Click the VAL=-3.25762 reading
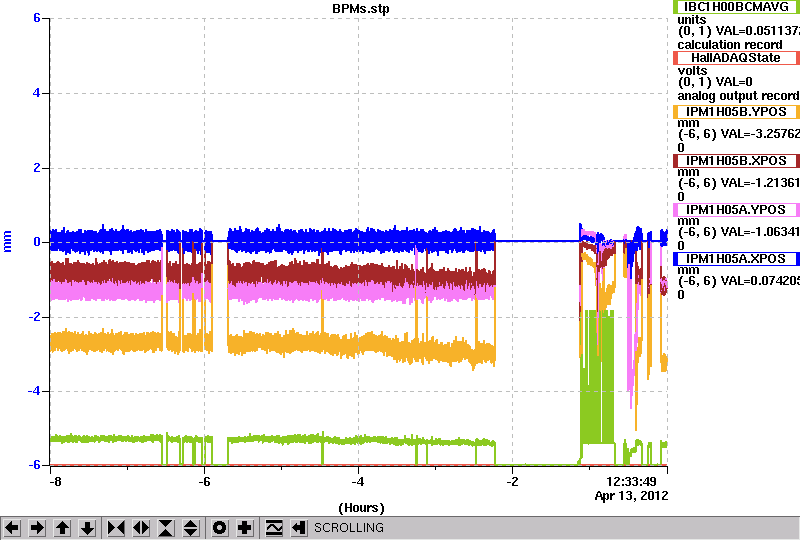Image resolution: width=800 pixels, height=540 pixels. point(758,134)
